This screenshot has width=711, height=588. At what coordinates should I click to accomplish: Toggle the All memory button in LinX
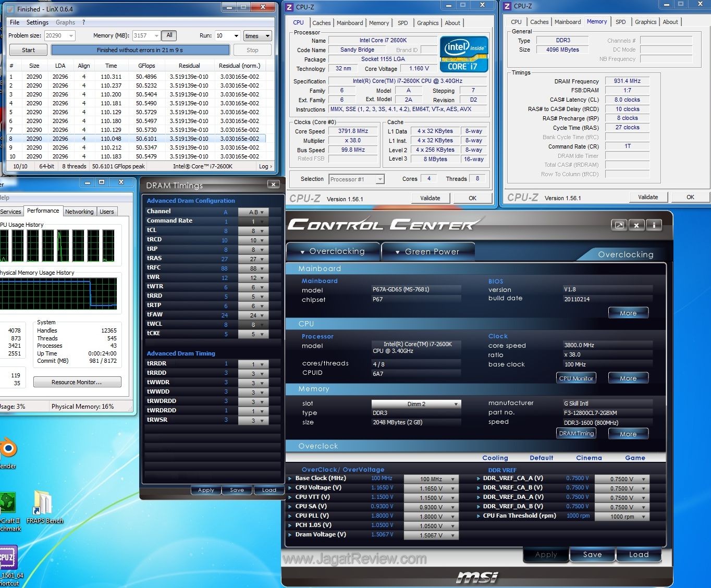[x=169, y=35]
